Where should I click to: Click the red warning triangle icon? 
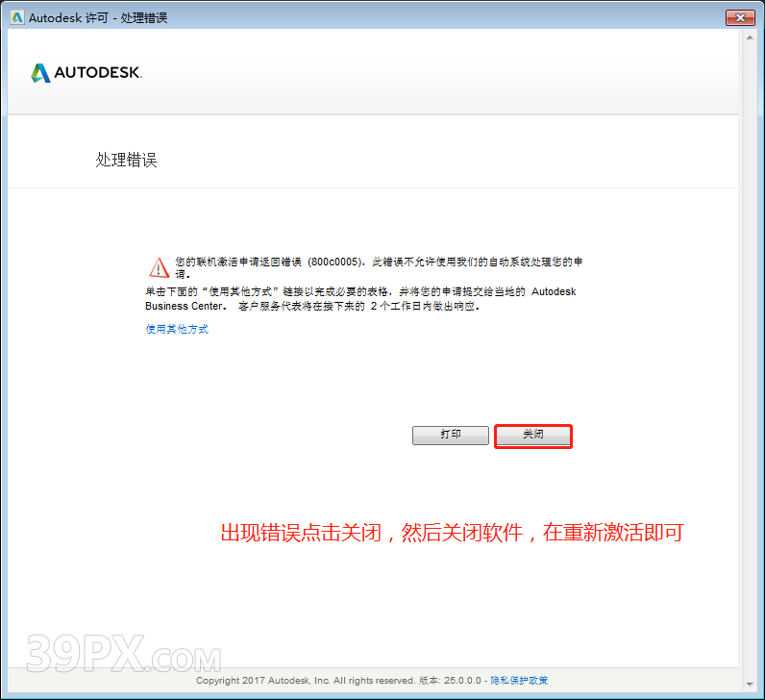(x=159, y=267)
